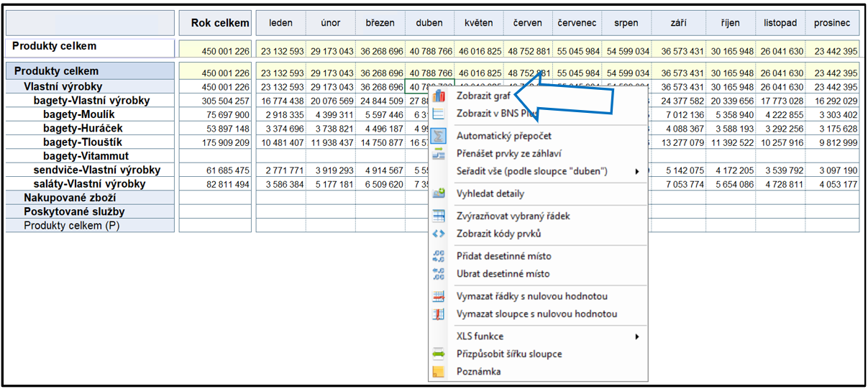
Task: Select the únor column header
Action: coord(331,23)
